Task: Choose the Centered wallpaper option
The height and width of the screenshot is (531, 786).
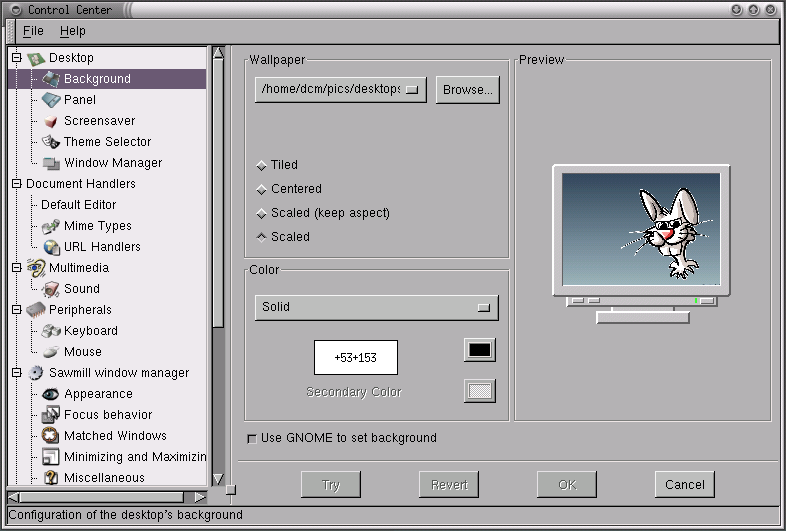Action: click(262, 189)
